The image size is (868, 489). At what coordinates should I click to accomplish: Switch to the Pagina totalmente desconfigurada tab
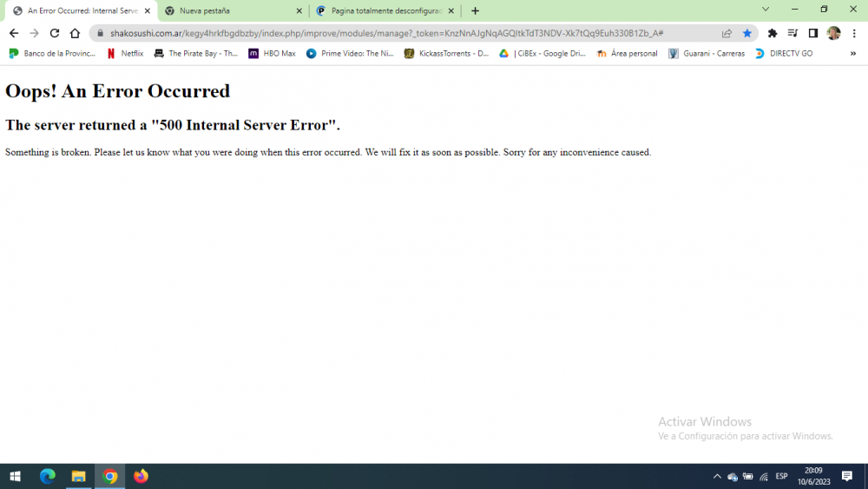pyautogui.click(x=386, y=11)
